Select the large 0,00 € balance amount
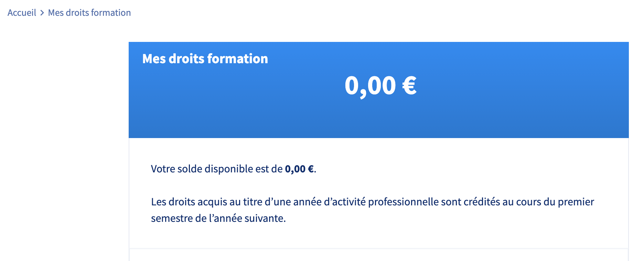 tap(380, 86)
